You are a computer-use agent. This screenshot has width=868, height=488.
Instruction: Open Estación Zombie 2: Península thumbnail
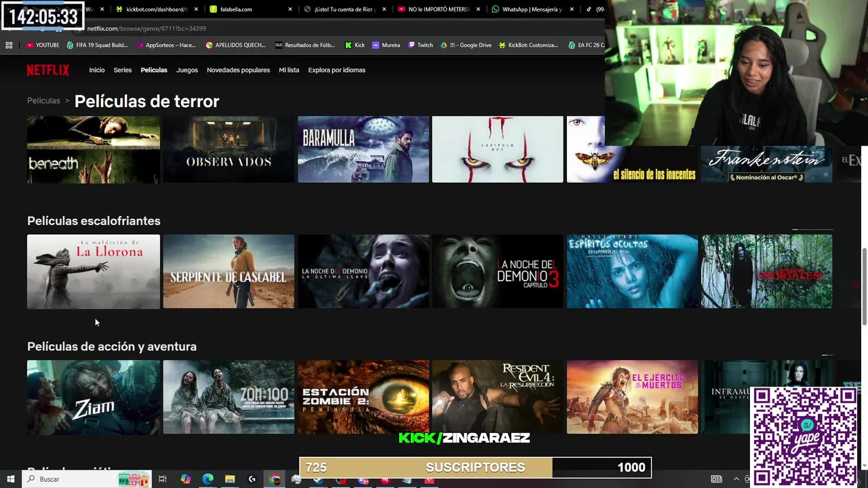coord(363,396)
